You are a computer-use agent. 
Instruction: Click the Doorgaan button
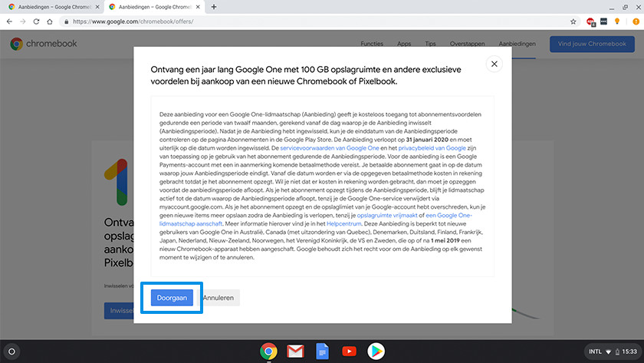(172, 297)
